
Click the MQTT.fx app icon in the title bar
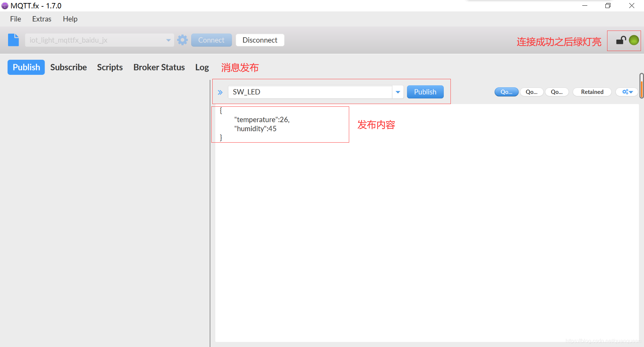pyautogui.click(x=5, y=6)
